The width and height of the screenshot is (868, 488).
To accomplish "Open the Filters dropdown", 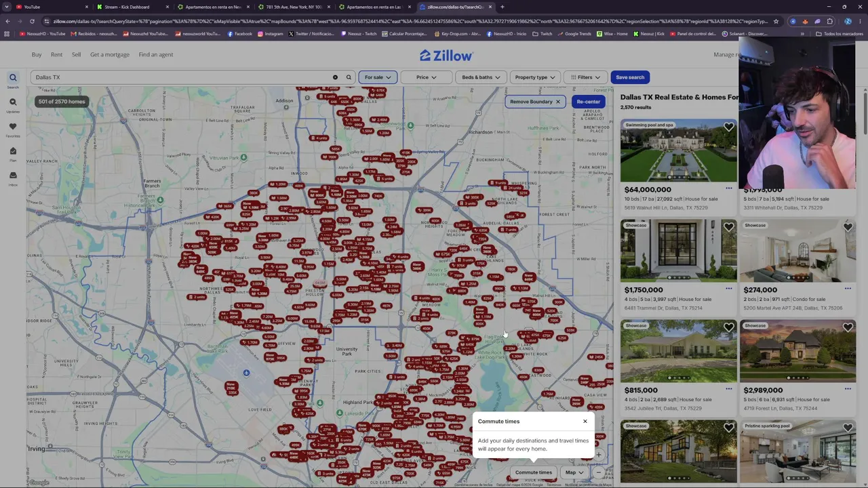I will click(585, 77).
